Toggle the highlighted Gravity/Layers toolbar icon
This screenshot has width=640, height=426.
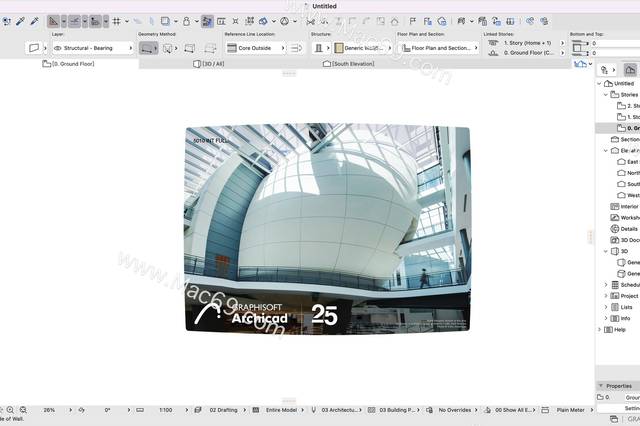tap(207, 21)
